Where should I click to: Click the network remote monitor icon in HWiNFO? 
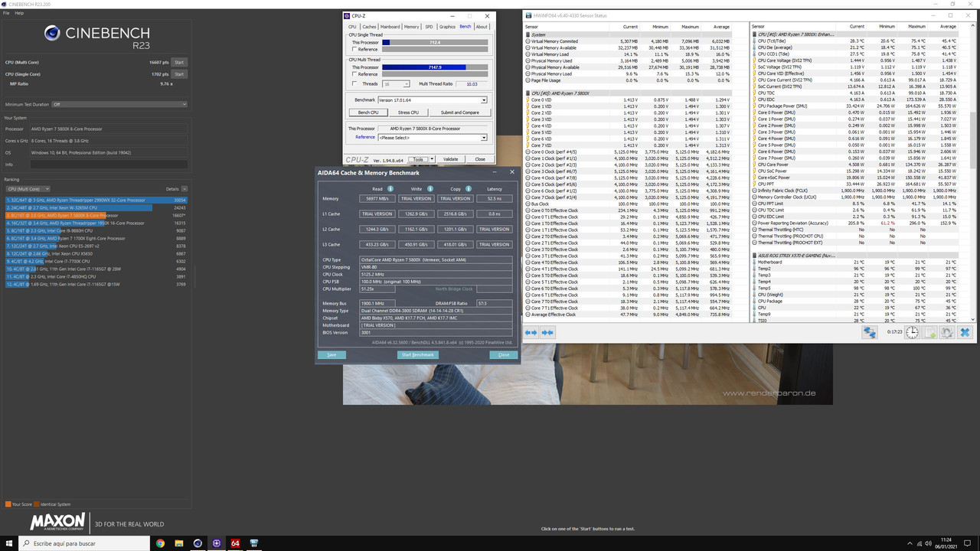[870, 332]
